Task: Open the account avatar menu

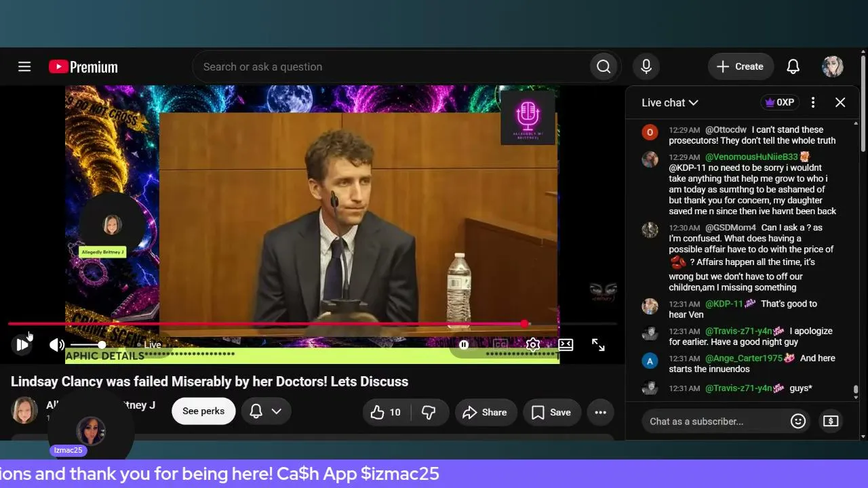Action: click(x=833, y=66)
